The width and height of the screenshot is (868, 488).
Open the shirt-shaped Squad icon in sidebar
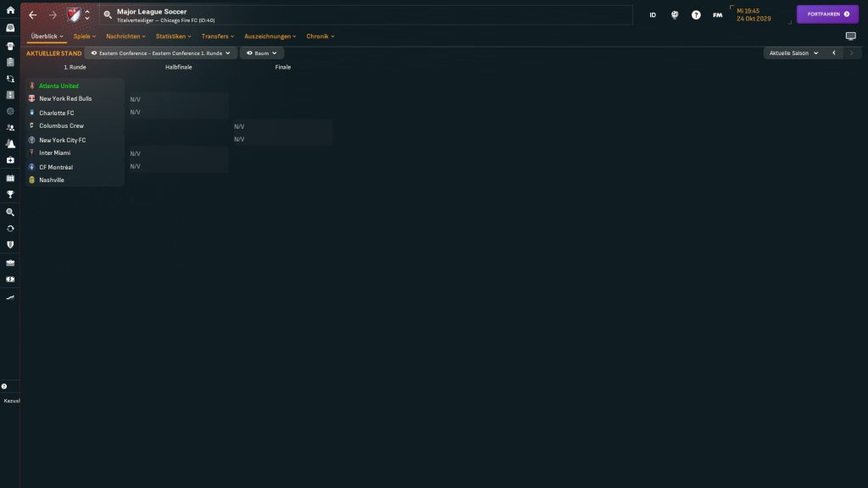coord(10,46)
